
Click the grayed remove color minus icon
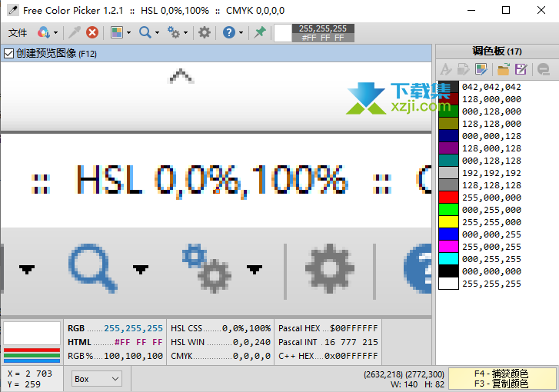pyautogui.click(x=544, y=69)
